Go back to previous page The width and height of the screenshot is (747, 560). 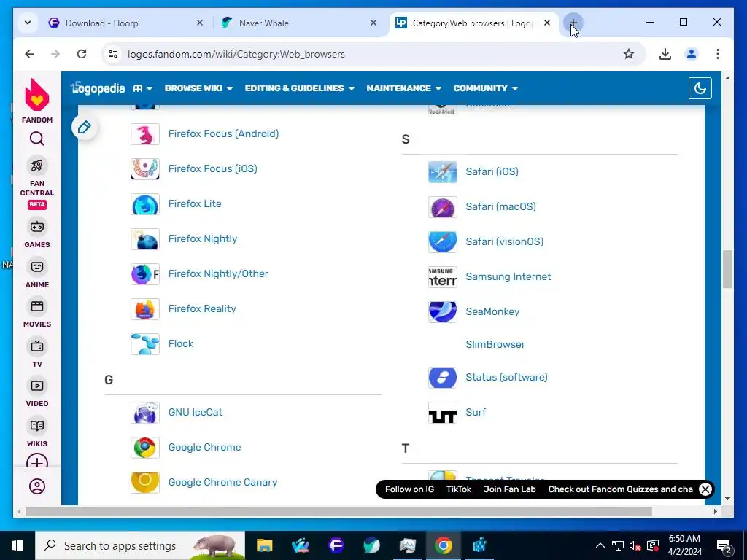(29, 54)
